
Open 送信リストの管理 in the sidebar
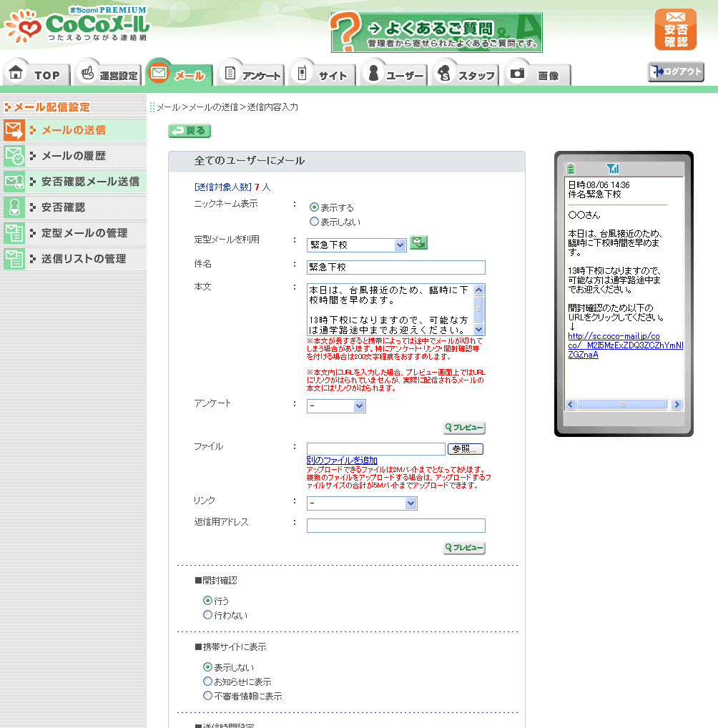click(74, 259)
